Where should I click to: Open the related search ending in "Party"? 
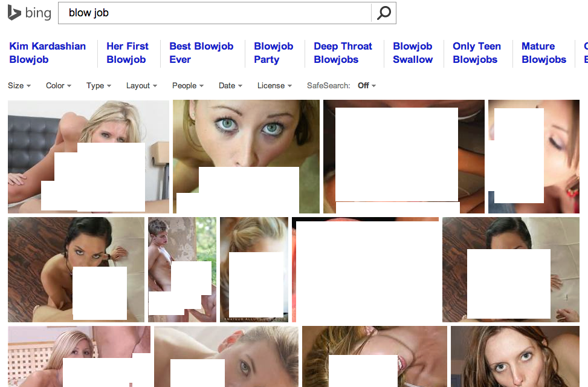pos(273,53)
